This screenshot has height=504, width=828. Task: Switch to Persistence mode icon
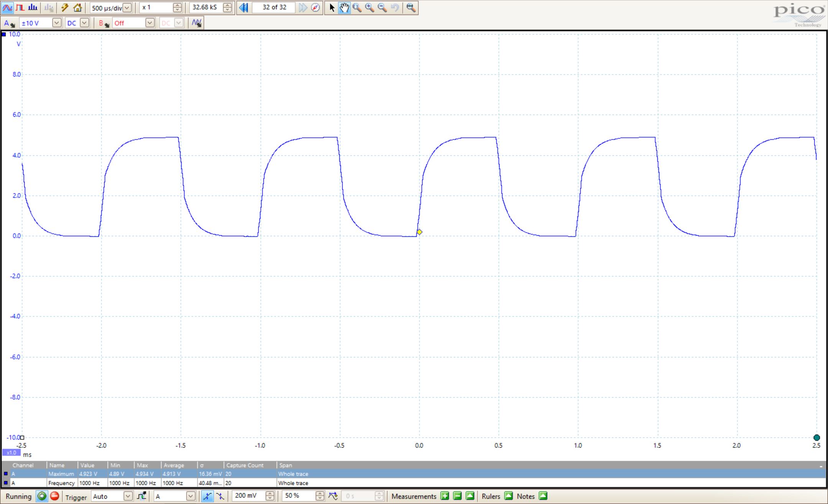coord(20,8)
